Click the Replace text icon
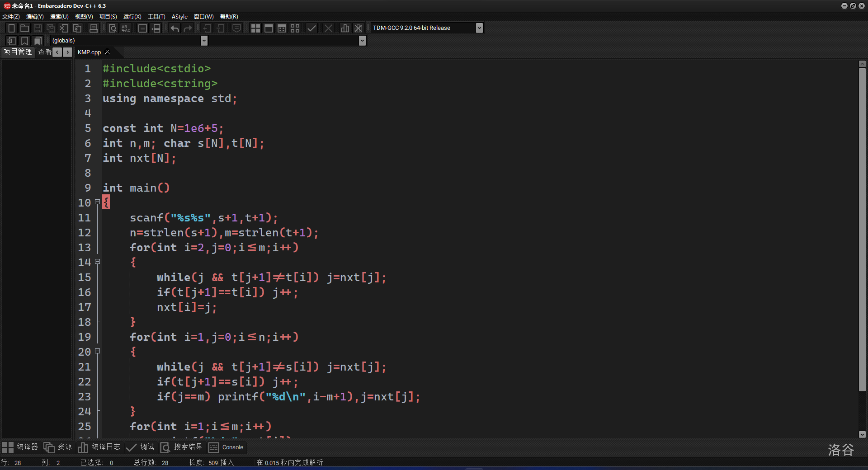Image resolution: width=868 pixels, height=470 pixels. (x=126, y=28)
